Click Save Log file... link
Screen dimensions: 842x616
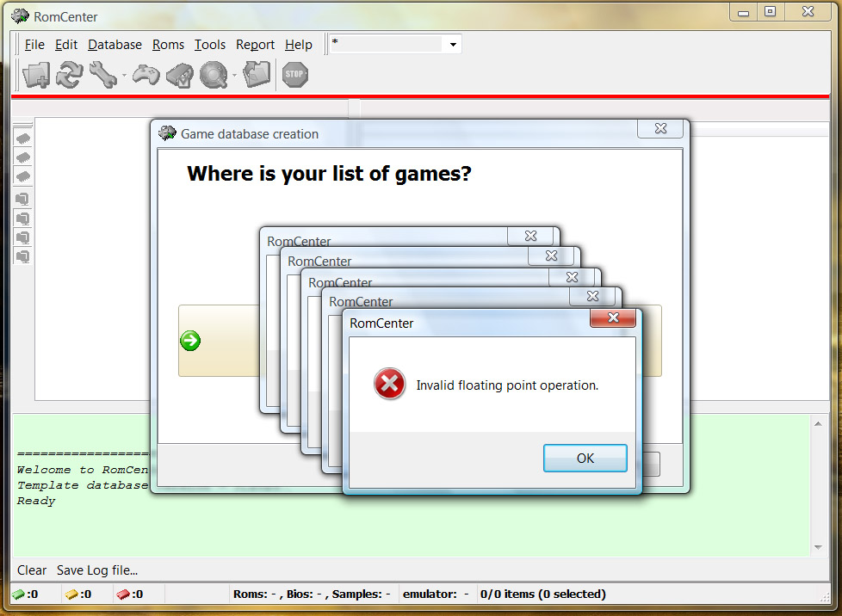coord(97,570)
